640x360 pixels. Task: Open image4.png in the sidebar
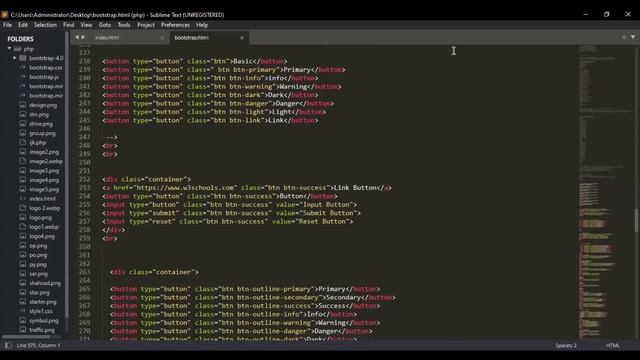point(44,180)
